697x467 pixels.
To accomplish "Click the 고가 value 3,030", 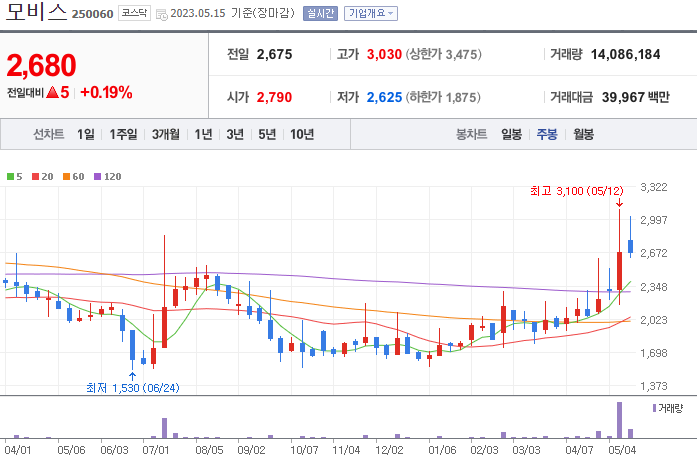I will click(x=384, y=54).
